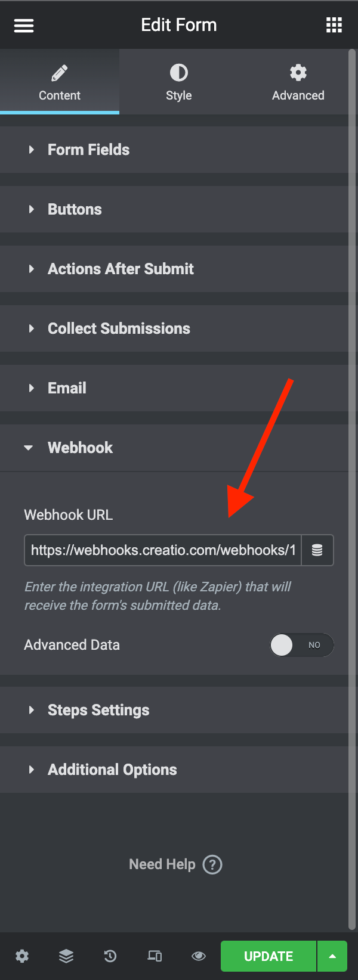
Task: Open the Navigator layers icon
Action: coord(66,956)
